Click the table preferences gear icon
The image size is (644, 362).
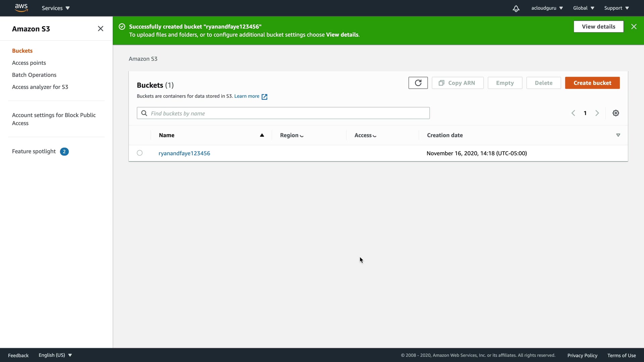coord(615,113)
